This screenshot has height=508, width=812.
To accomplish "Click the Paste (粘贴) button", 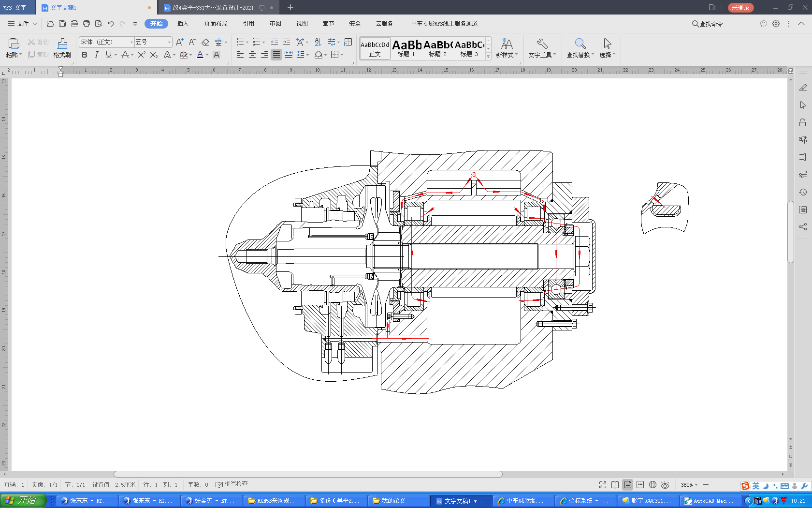I will pyautogui.click(x=14, y=48).
